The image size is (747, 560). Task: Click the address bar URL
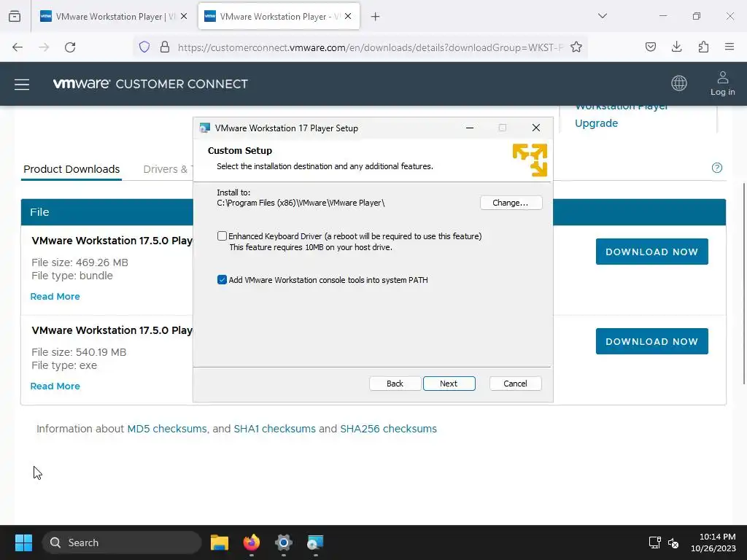tap(370, 47)
